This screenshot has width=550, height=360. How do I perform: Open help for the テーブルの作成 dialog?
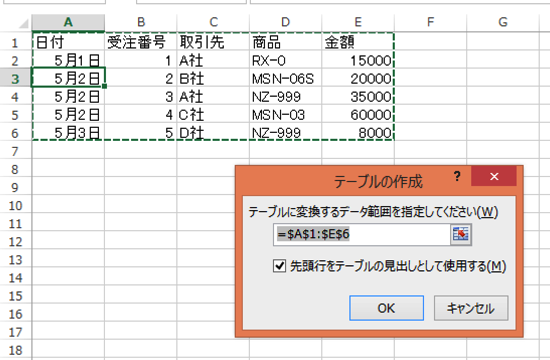(457, 176)
